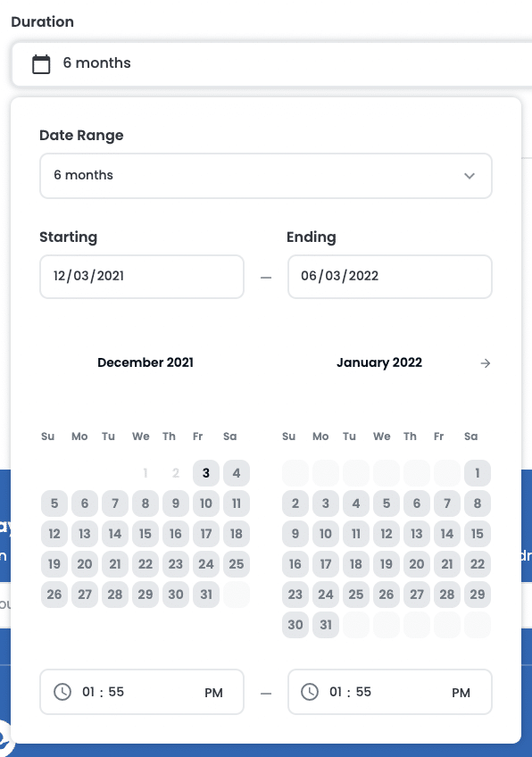The width and height of the screenshot is (532, 757).
Task: Open the 6 months Date Range dropdown
Action: click(x=265, y=176)
